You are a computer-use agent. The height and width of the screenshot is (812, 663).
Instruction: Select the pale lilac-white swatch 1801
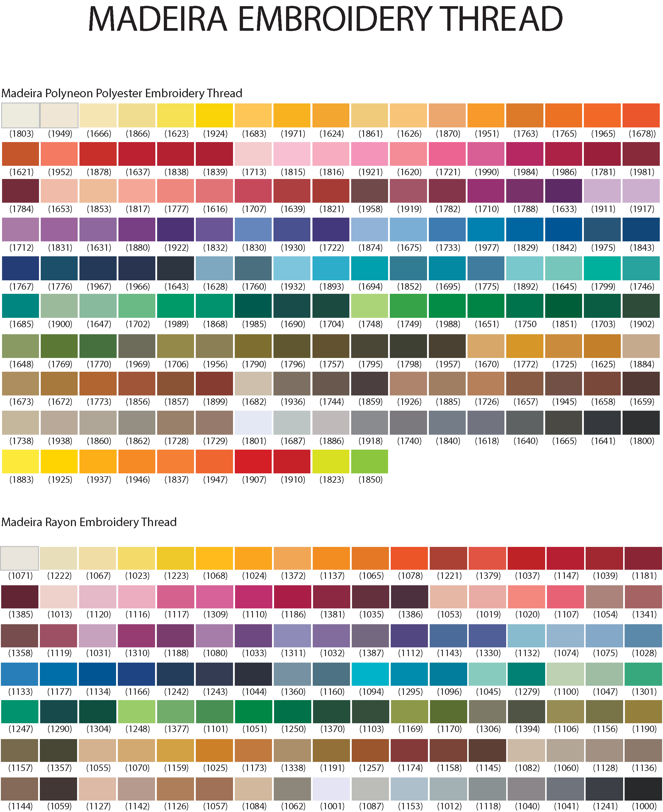point(253,423)
